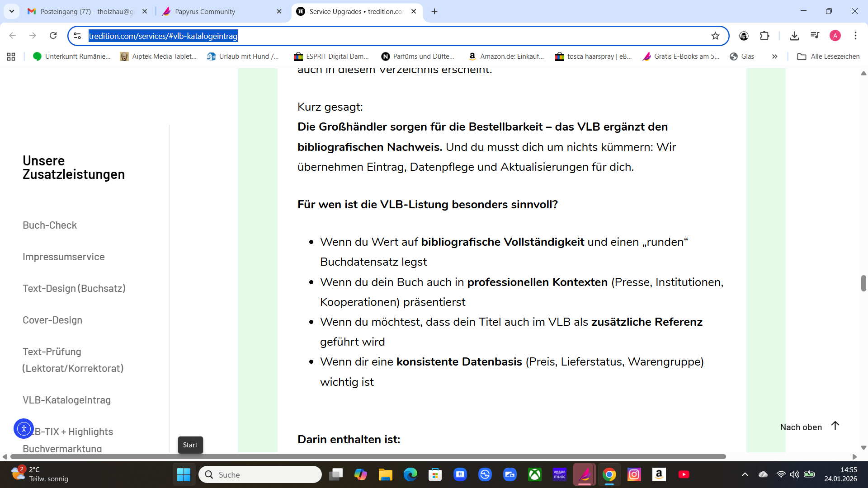Expand hidden bookmarks with the chevron
The width and height of the screenshot is (868, 488).
click(x=774, y=56)
